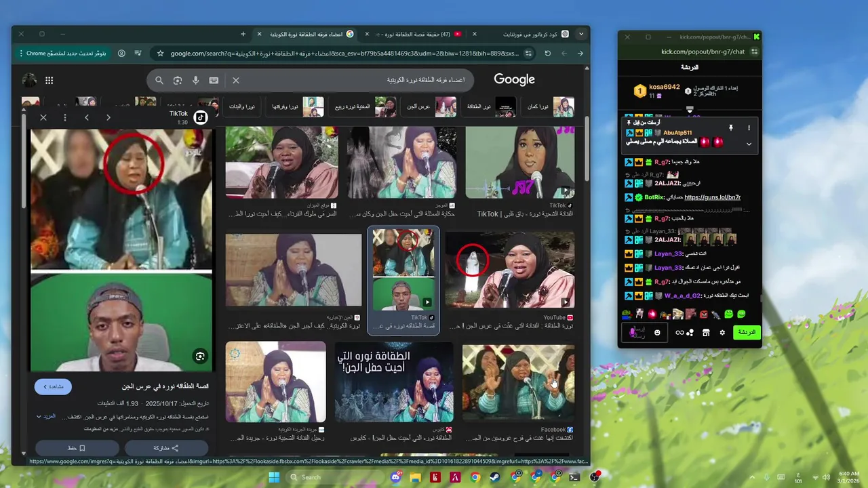The image size is (868, 488).
Task: Open preview panel three-dot menu
Action: (65, 117)
